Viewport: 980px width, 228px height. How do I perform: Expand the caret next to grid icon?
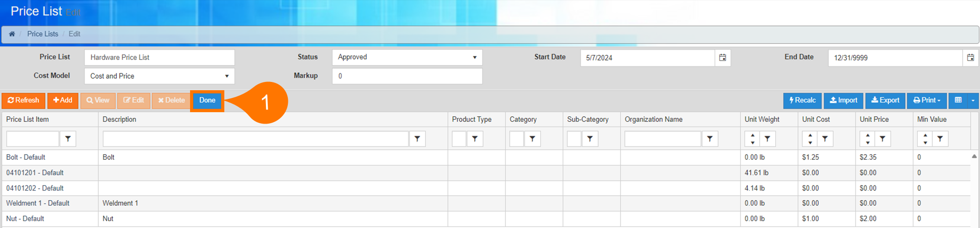[x=973, y=100]
